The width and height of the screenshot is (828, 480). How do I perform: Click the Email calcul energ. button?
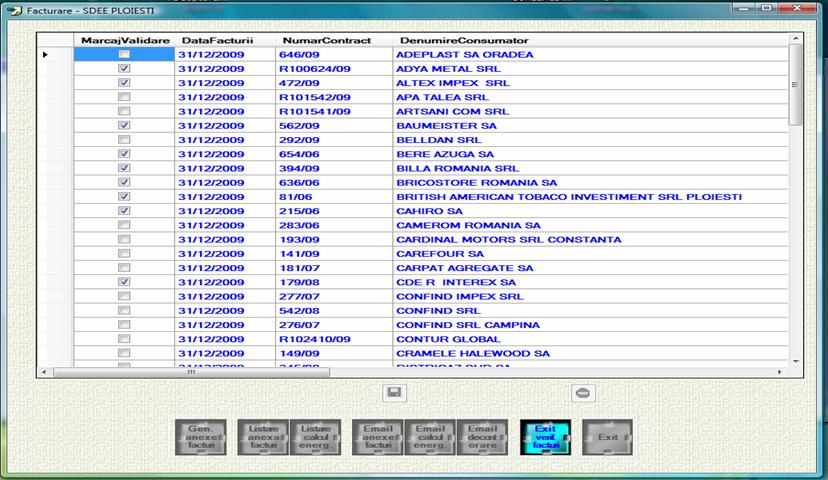pyautogui.click(x=430, y=437)
